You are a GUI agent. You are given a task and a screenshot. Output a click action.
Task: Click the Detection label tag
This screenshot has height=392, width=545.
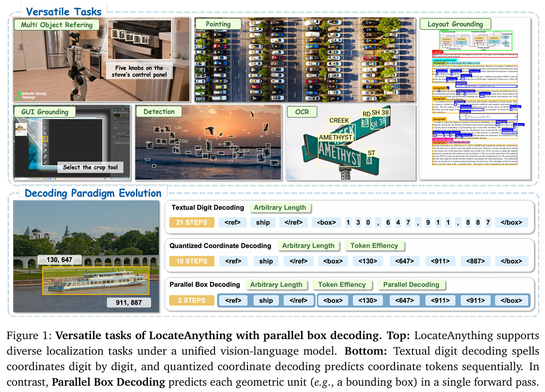(x=159, y=111)
